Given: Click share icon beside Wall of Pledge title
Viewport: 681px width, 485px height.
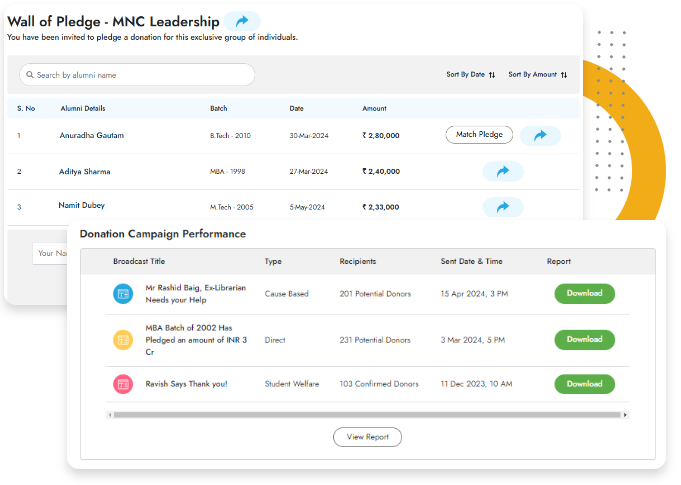Looking at the screenshot, I should click(242, 21).
